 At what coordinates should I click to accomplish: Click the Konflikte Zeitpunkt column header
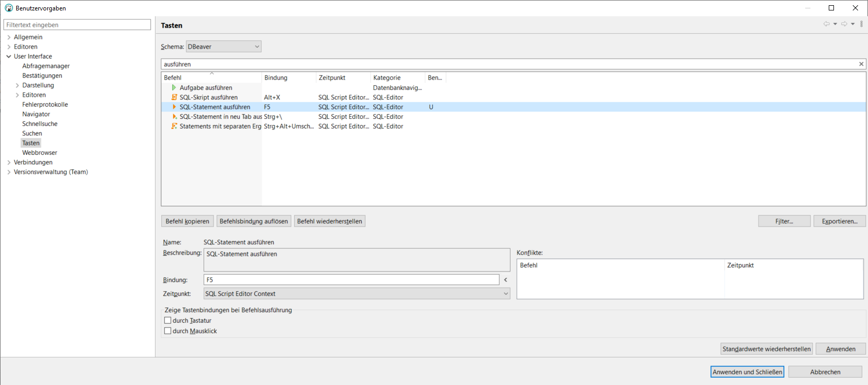pyautogui.click(x=794, y=265)
